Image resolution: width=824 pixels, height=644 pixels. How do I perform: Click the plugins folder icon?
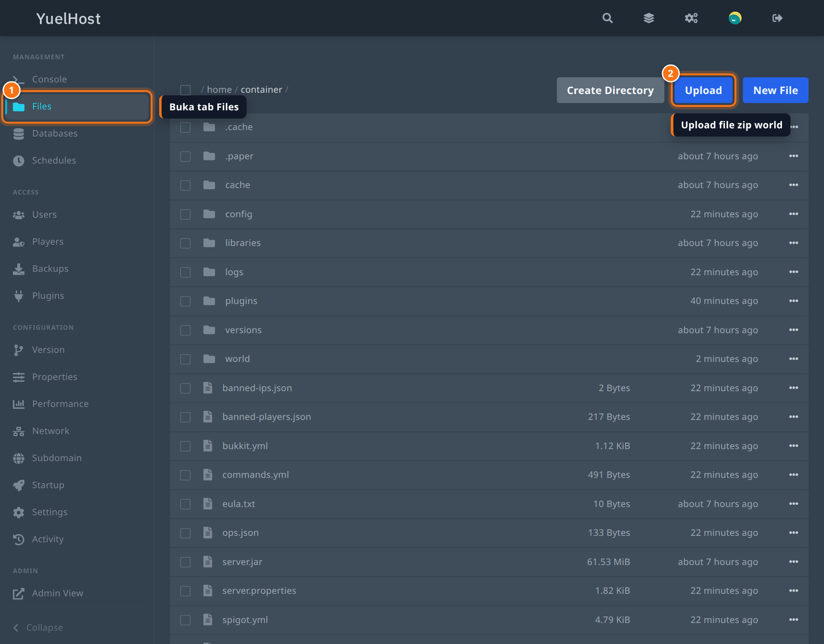pyautogui.click(x=209, y=301)
